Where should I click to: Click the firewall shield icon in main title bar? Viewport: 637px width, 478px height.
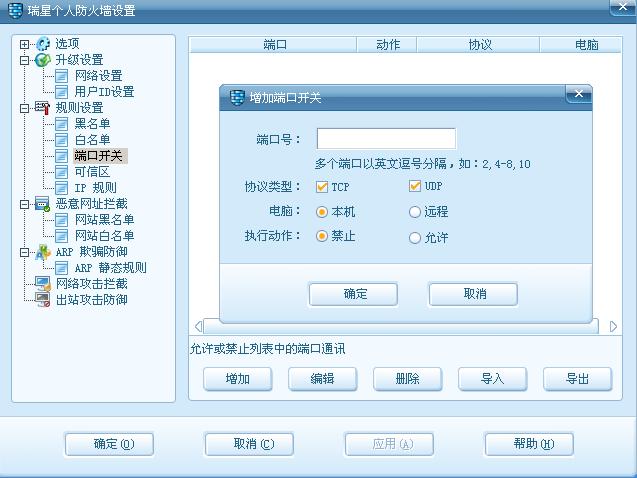click(x=15, y=11)
